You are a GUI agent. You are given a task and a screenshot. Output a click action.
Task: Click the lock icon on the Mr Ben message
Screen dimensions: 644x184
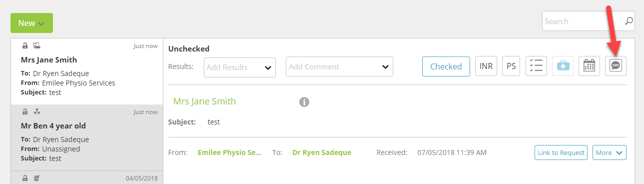pos(25,112)
